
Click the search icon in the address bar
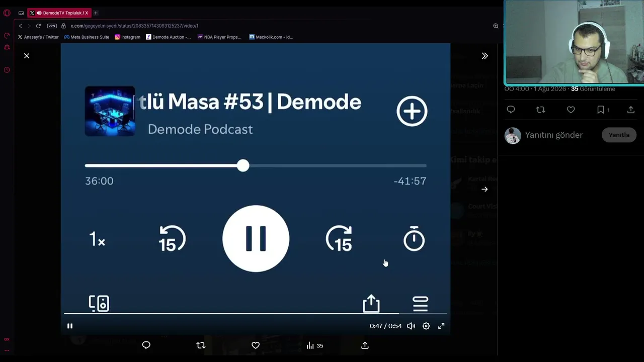[496, 26]
